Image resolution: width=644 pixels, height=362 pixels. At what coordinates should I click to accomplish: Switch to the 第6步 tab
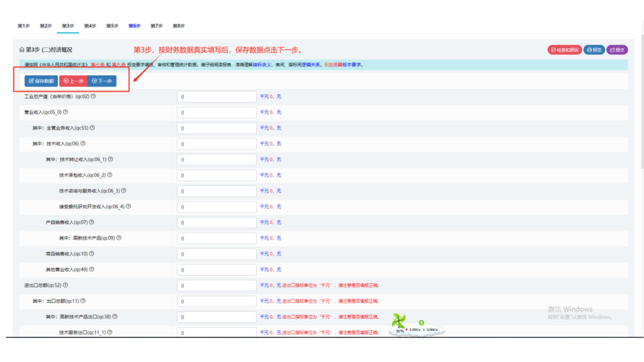(134, 26)
